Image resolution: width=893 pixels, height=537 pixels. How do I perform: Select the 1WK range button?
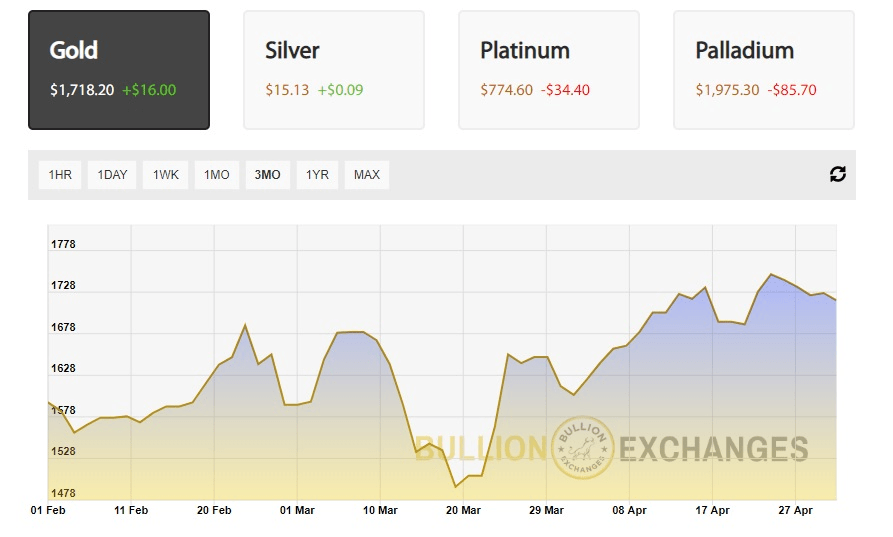pyautogui.click(x=165, y=175)
